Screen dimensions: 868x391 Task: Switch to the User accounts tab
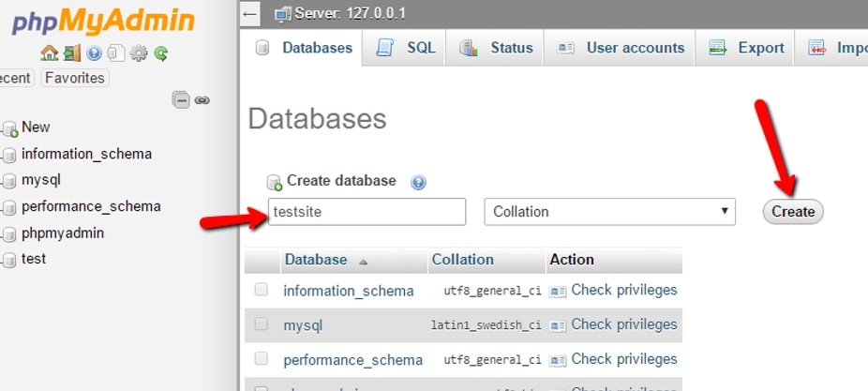coord(620,48)
